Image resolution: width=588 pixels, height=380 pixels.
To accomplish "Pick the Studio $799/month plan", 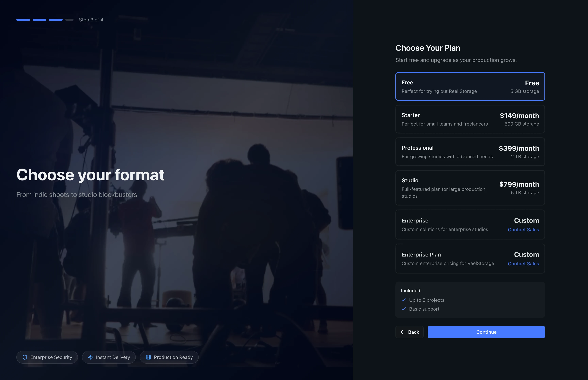I will coord(470,187).
